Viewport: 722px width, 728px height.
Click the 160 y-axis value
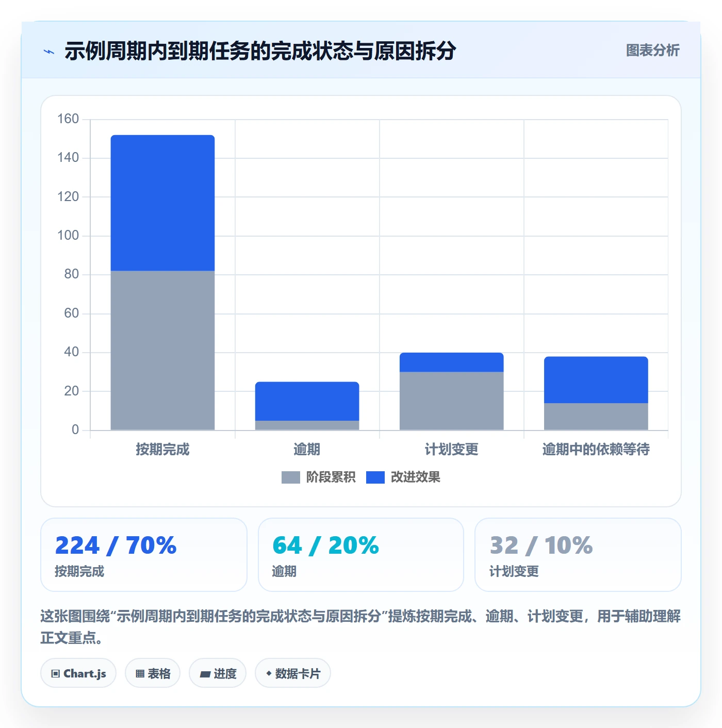coord(68,119)
